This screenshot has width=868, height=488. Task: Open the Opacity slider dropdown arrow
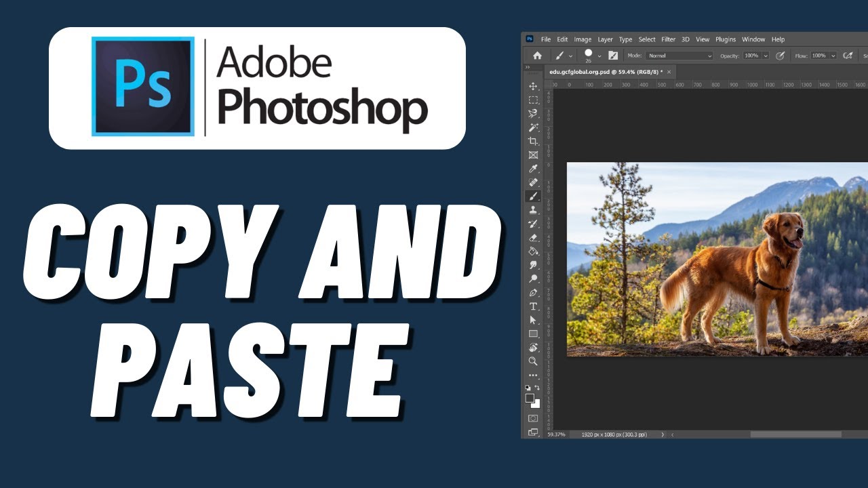pos(766,56)
